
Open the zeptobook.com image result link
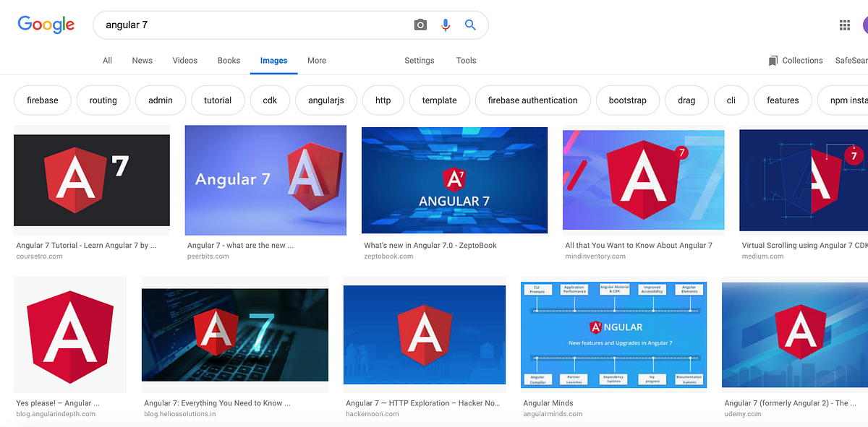click(x=454, y=181)
